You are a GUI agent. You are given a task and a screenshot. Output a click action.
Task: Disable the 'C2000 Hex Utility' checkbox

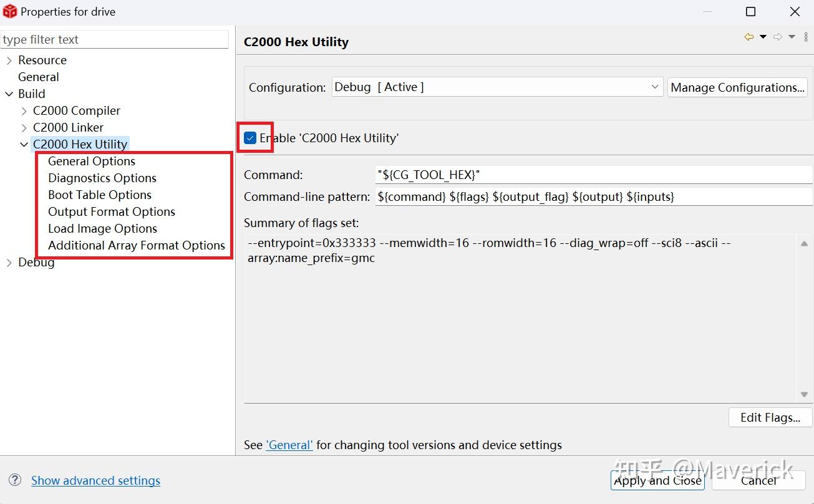(x=250, y=138)
